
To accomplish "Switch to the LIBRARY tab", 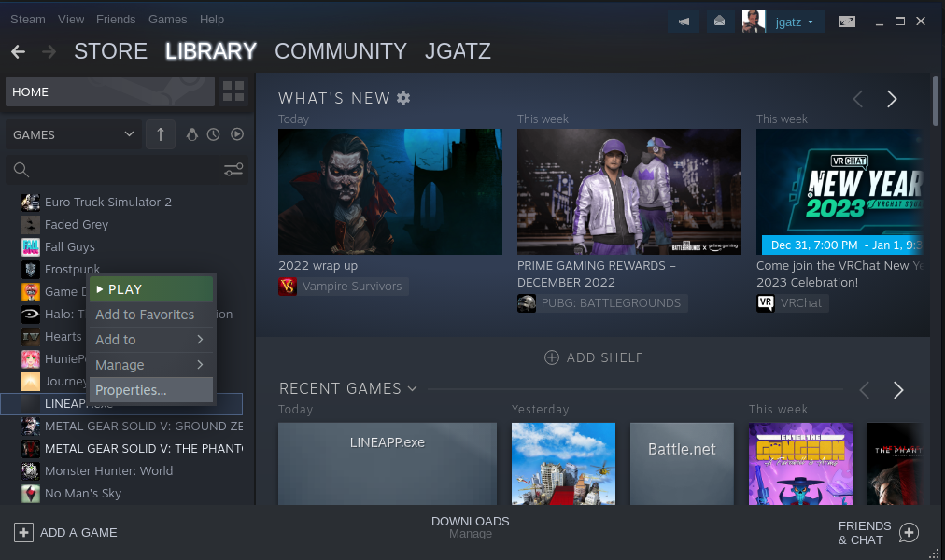I will point(211,51).
